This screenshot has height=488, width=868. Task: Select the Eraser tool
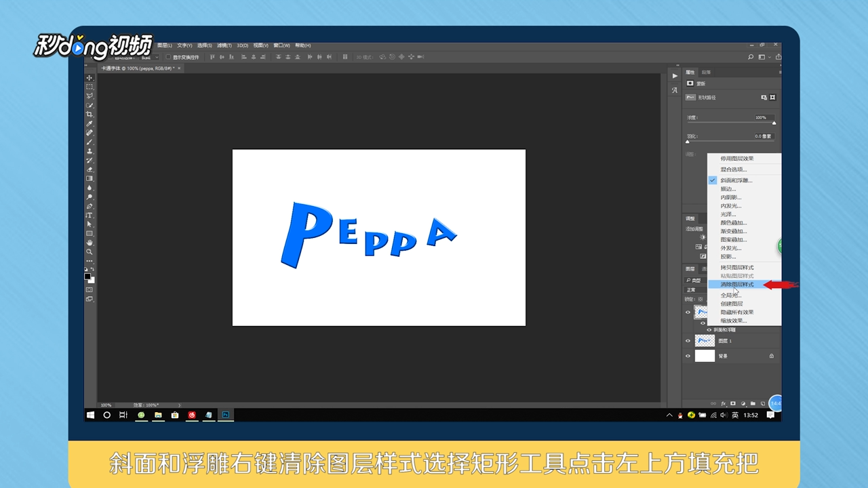(90, 169)
